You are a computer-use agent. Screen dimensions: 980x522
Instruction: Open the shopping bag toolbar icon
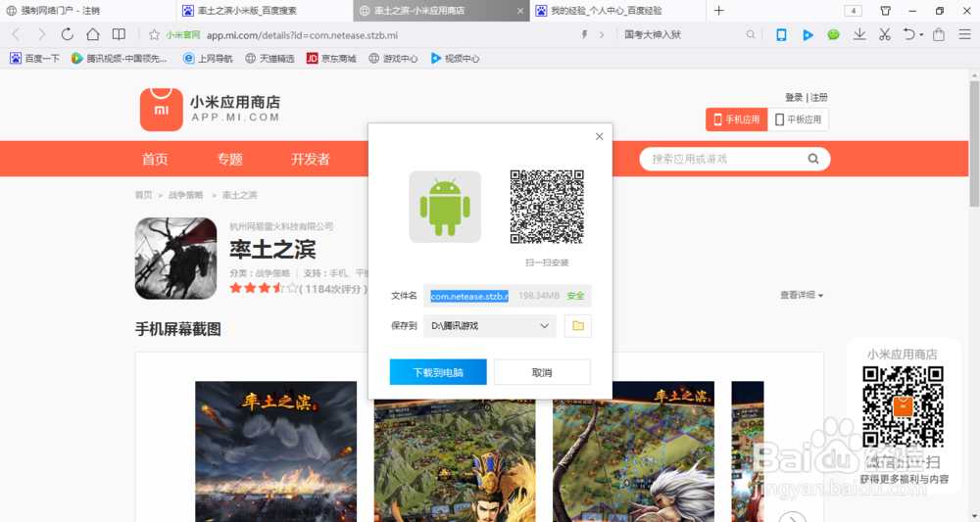click(x=938, y=35)
